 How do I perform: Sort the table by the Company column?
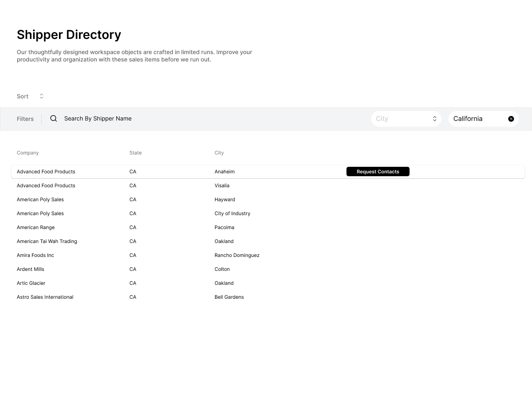(x=27, y=152)
